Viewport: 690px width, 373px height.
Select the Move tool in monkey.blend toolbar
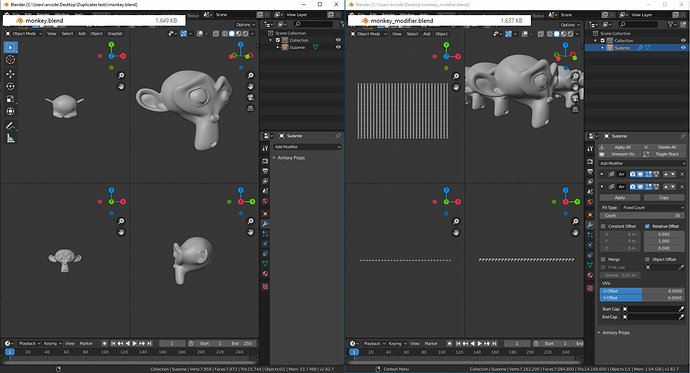coord(11,74)
